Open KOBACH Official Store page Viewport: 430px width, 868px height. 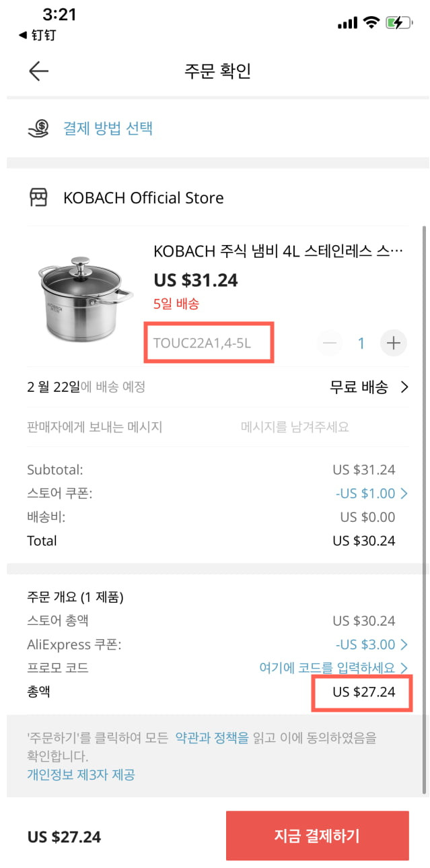coord(143,198)
